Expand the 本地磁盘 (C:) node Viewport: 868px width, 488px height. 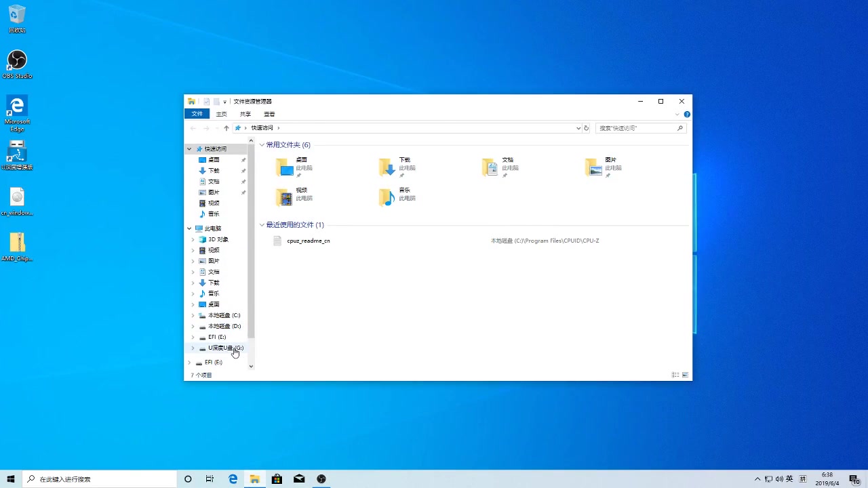click(193, 315)
